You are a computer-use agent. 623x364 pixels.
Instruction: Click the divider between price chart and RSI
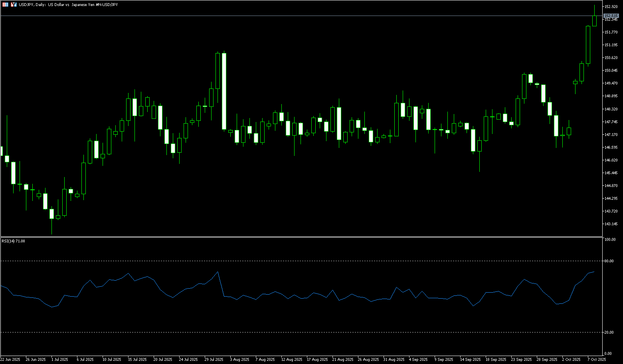pyautogui.click(x=299, y=237)
